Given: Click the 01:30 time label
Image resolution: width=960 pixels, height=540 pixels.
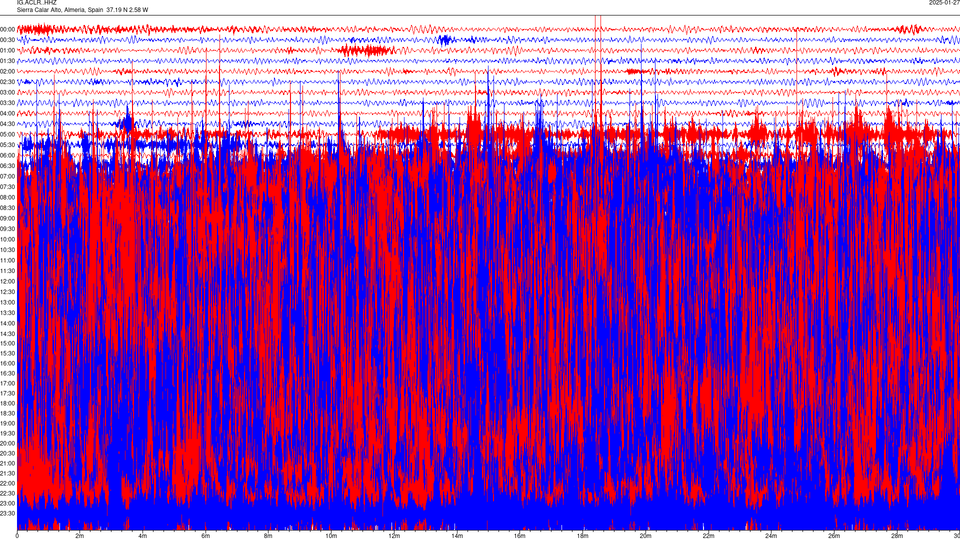Looking at the screenshot, I should coord(8,61).
